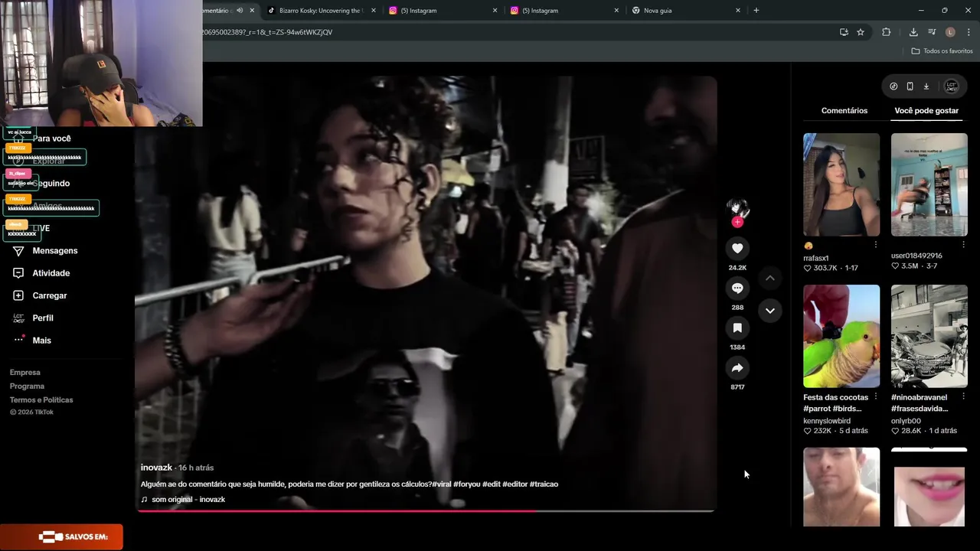Screen dimensions: 980x551
Task: Go to next video with down chevron
Action: [770, 311]
